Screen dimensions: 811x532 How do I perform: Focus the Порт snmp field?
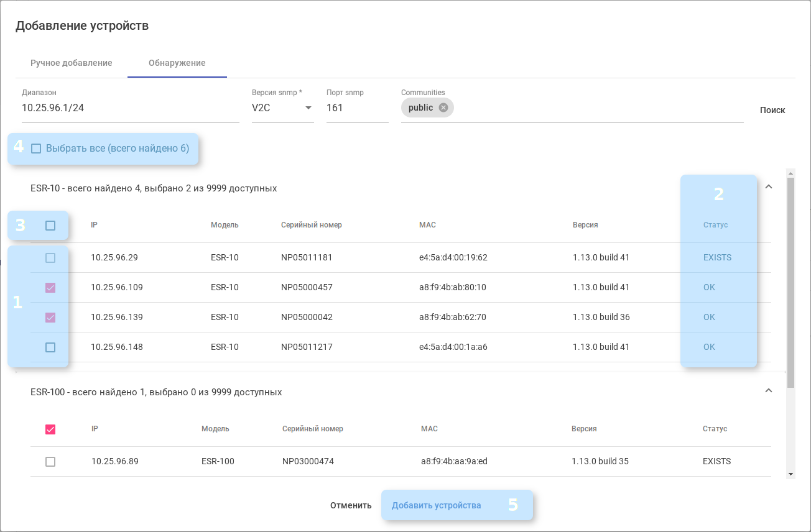[357, 108]
